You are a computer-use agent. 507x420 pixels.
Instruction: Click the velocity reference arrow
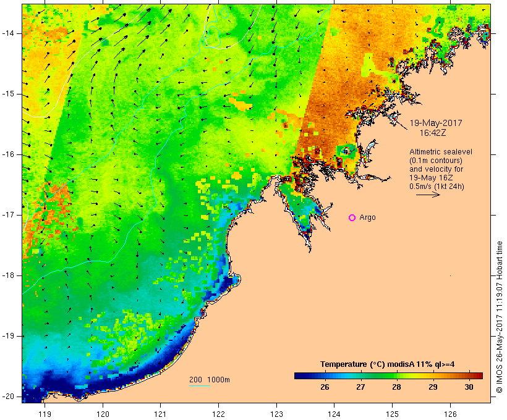(428, 195)
